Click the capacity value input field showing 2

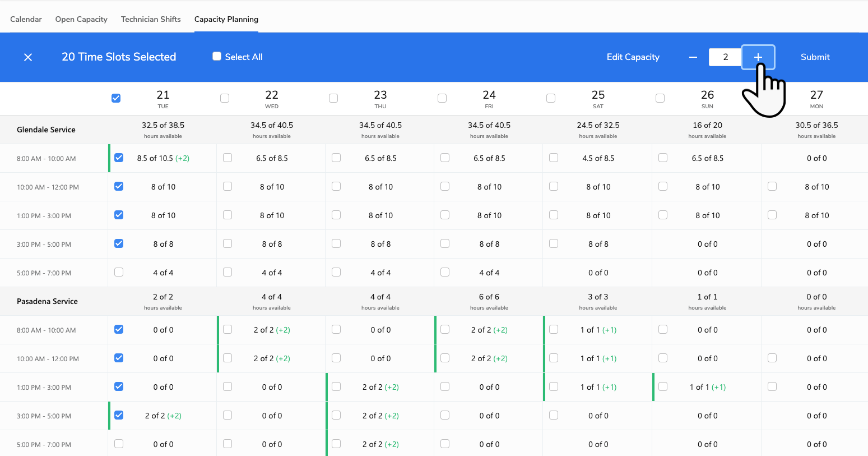coord(725,57)
